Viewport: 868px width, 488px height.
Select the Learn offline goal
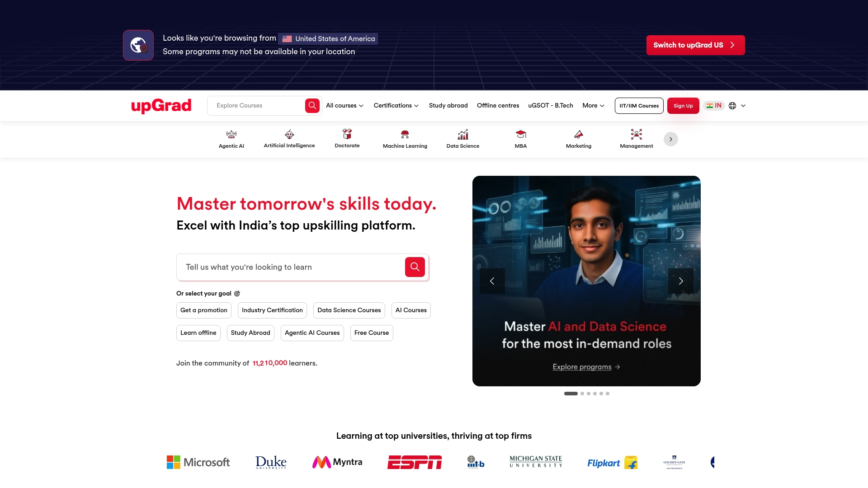(198, 333)
